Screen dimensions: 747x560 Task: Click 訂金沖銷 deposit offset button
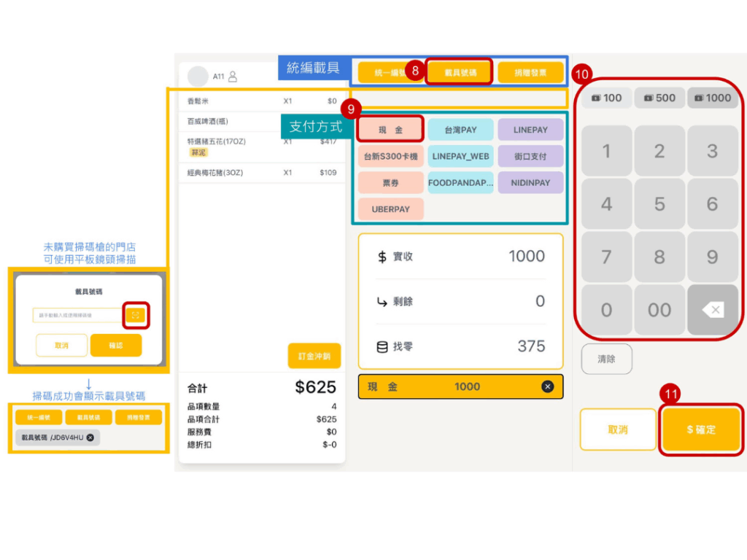(x=314, y=356)
